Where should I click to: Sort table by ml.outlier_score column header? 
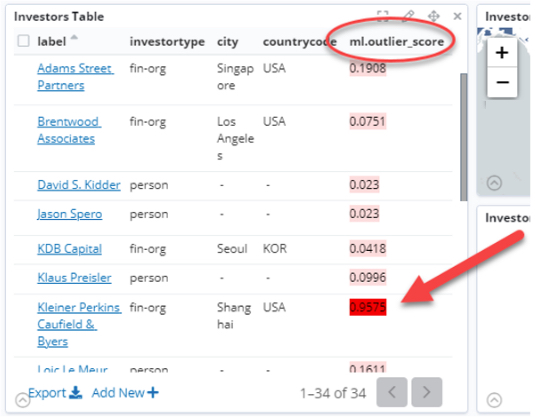397,42
